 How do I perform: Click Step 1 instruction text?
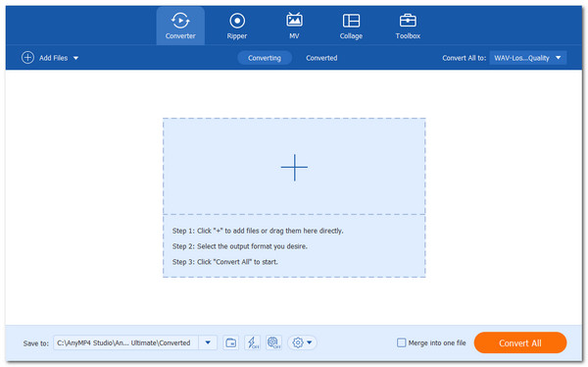click(x=258, y=231)
